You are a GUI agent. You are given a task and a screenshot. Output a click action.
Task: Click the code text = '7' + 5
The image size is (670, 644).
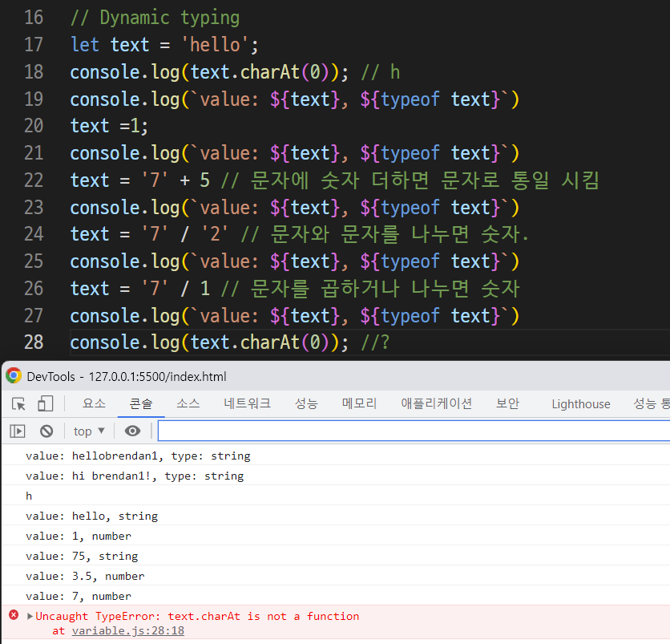click(140, 180)
